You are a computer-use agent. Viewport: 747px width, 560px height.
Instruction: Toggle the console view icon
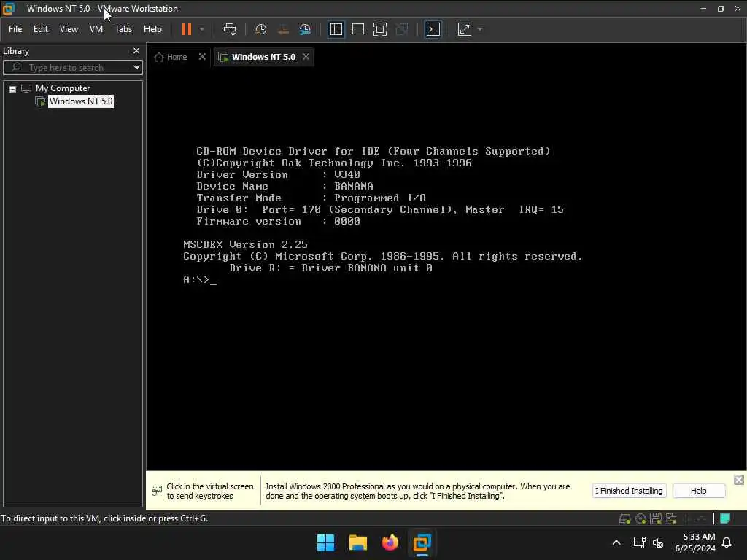(x=433, y=29)
